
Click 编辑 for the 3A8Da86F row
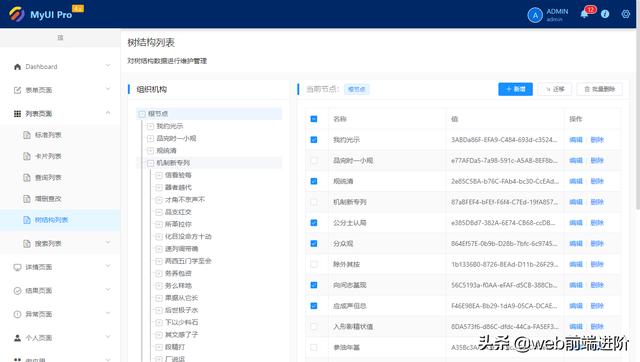pos(576,140)
